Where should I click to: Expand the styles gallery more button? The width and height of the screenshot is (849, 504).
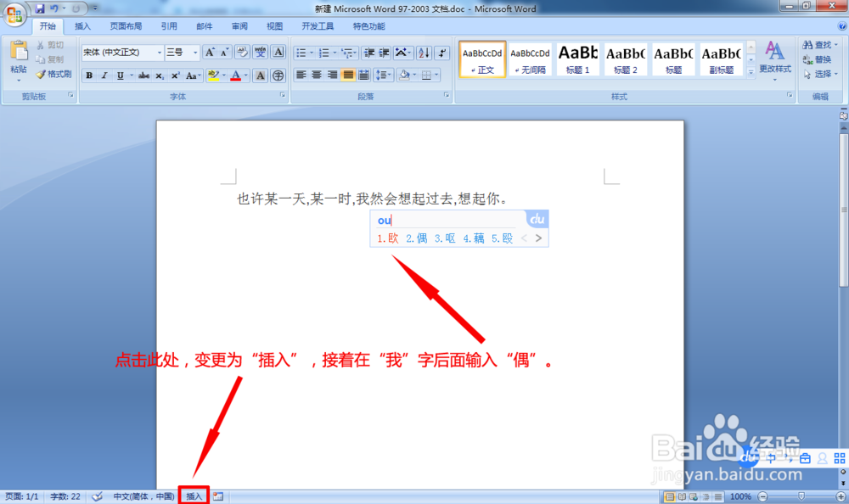pyautogui.click(x=751, y=71)
